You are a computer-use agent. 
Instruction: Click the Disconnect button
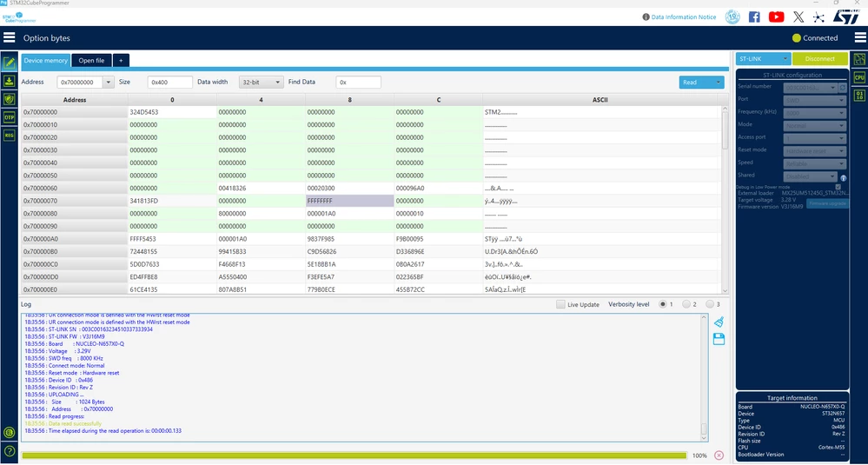point(820,59)
